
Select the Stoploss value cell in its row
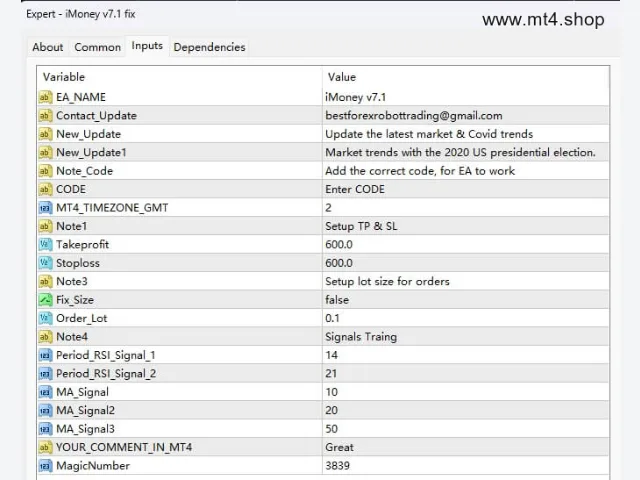tap(466, 263)
